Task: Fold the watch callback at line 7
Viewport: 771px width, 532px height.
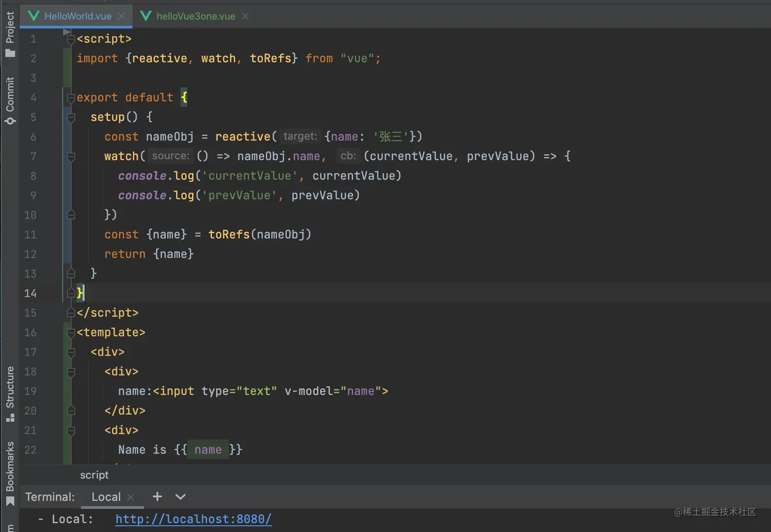Action: point(71,157)
